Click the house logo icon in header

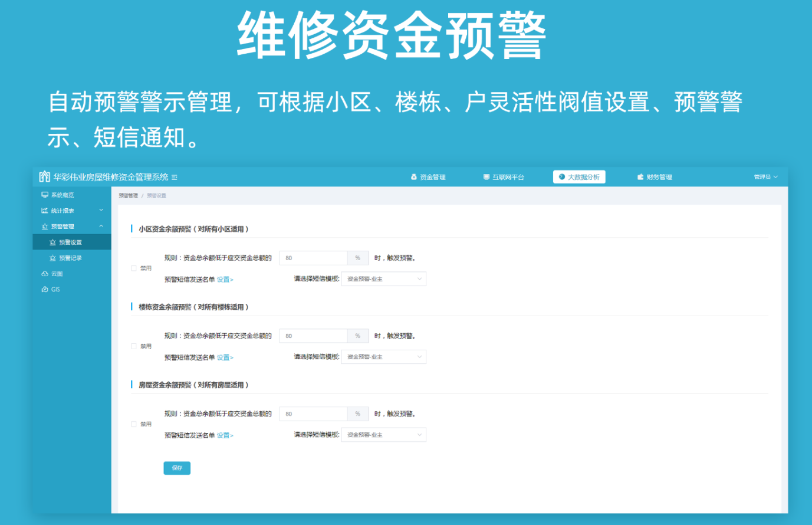(x=44, y=176)
